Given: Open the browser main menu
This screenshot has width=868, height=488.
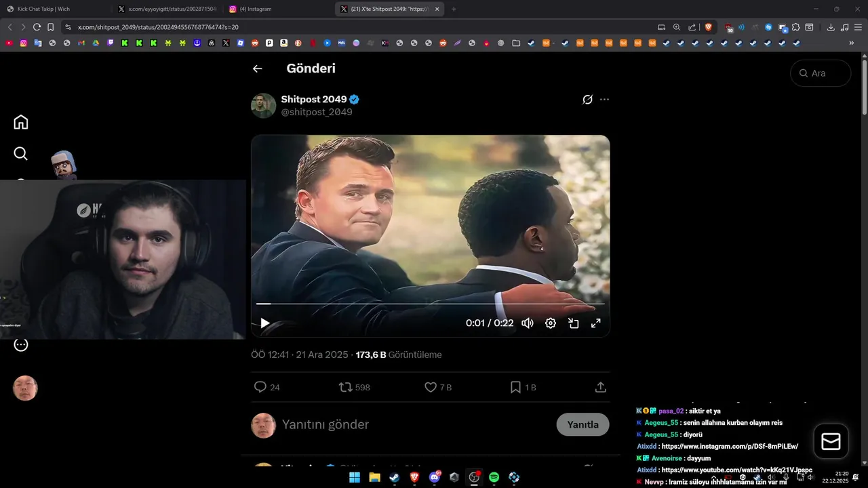Looking at the screenshot, I should coord(858,27).
